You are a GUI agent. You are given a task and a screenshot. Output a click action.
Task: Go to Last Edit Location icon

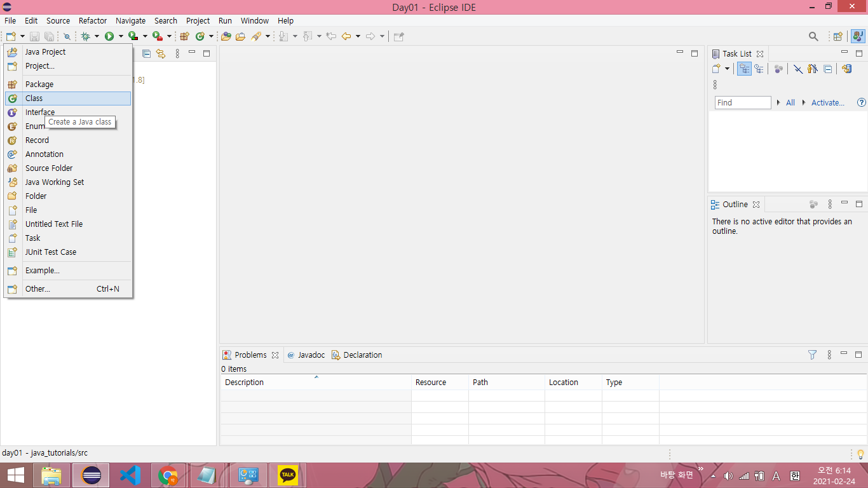click(x=331, y=36)
